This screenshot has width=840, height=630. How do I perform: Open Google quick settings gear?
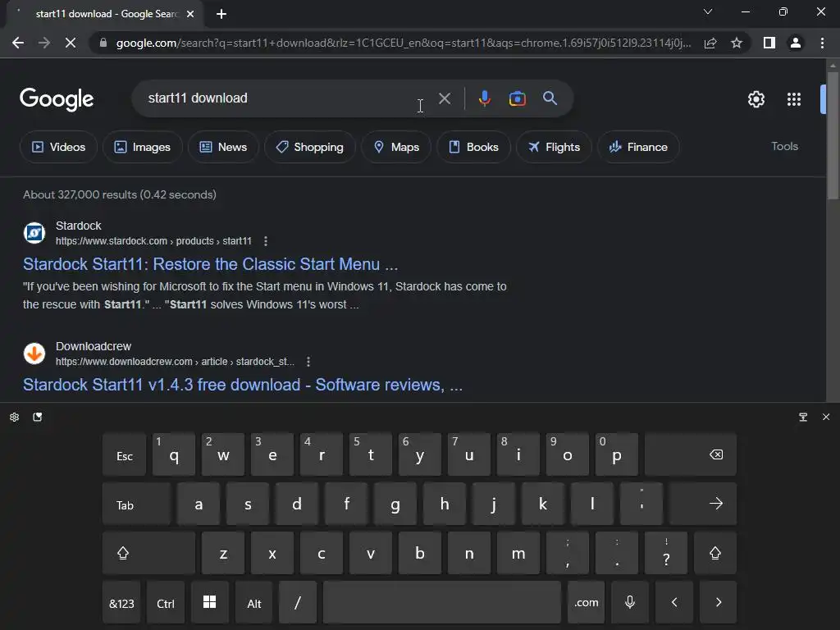click(756, 99)
